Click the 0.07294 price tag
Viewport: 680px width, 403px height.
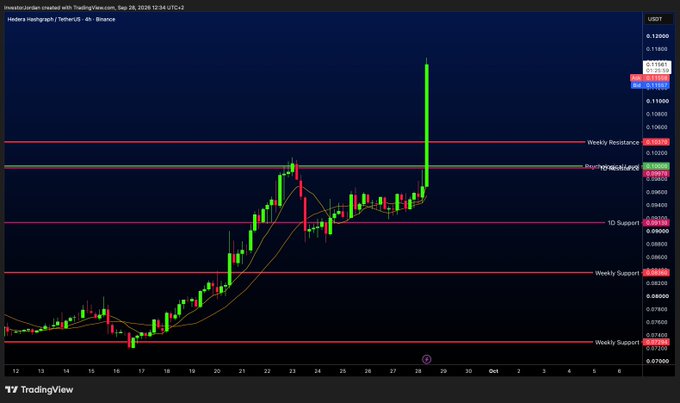[x=656, y=342]
